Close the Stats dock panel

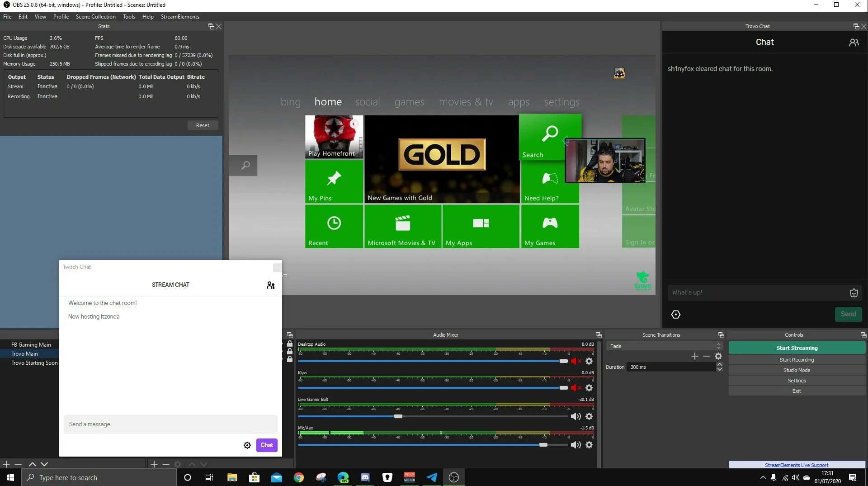[219, 26]
